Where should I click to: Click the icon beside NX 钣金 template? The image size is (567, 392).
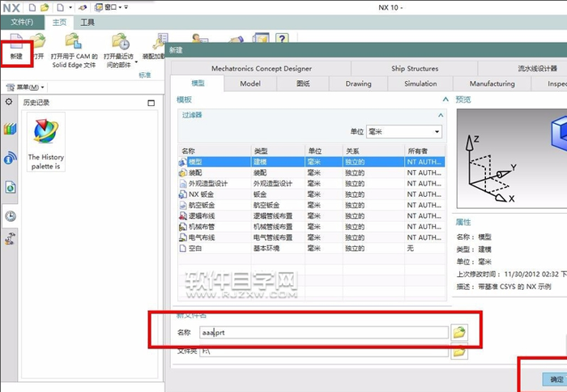click(183, 194)
